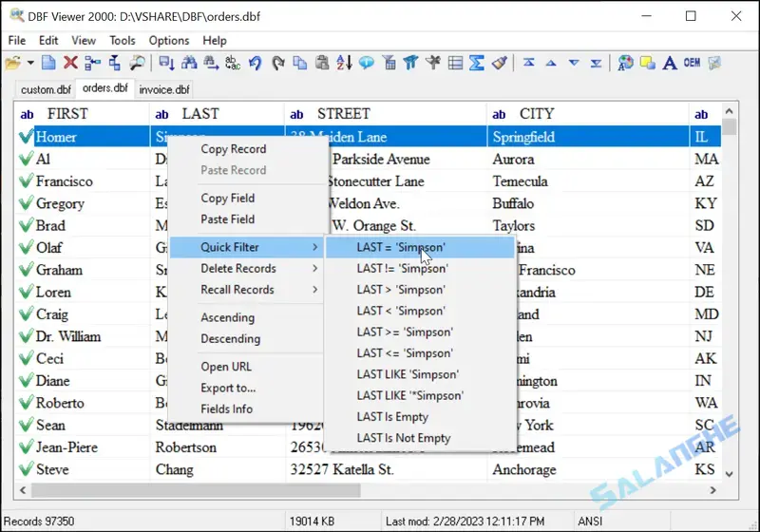Toggle the delete mark on Steve's row
The image size is (760, 532).
[26, 469]
